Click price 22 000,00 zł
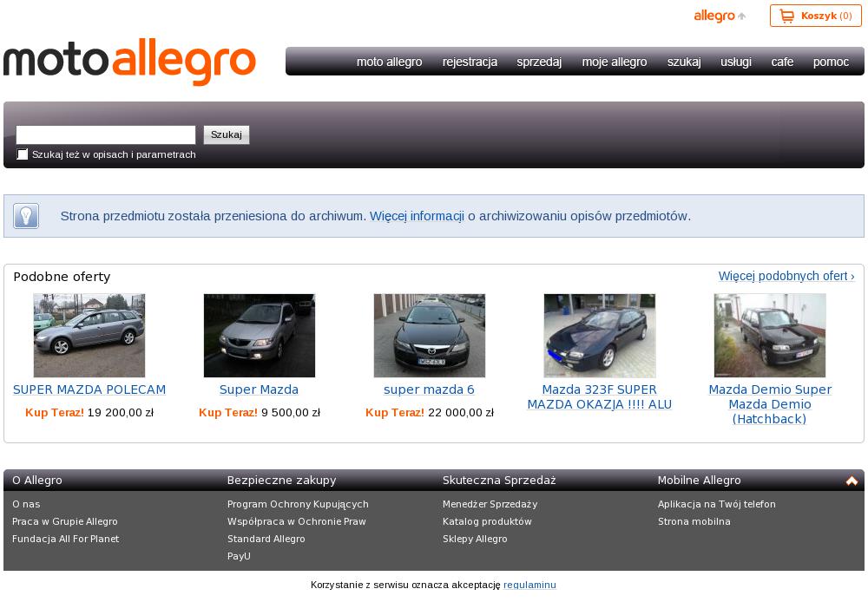The width and height of the screenshot is (868, 602). pyautogui.click(x=461, y=413)
